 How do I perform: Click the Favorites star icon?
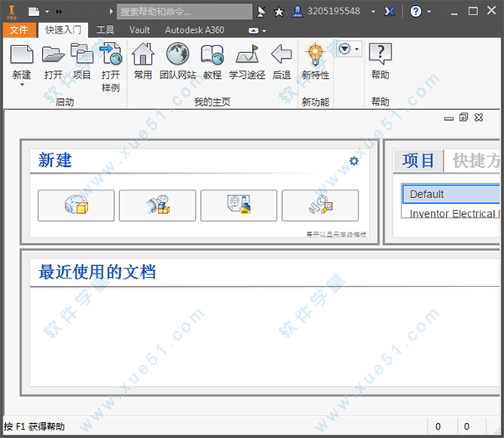(x=279, y=13)
